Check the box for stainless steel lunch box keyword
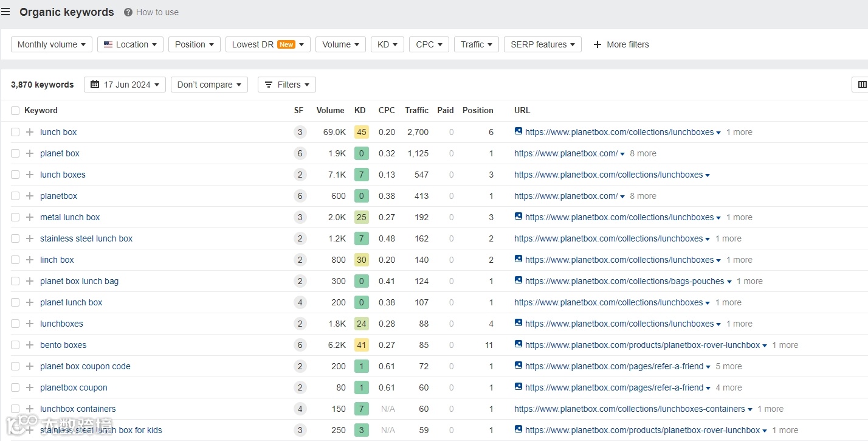The height and width of the screenshot is (441, 868). pyautogui.click(x=15, y=238)
